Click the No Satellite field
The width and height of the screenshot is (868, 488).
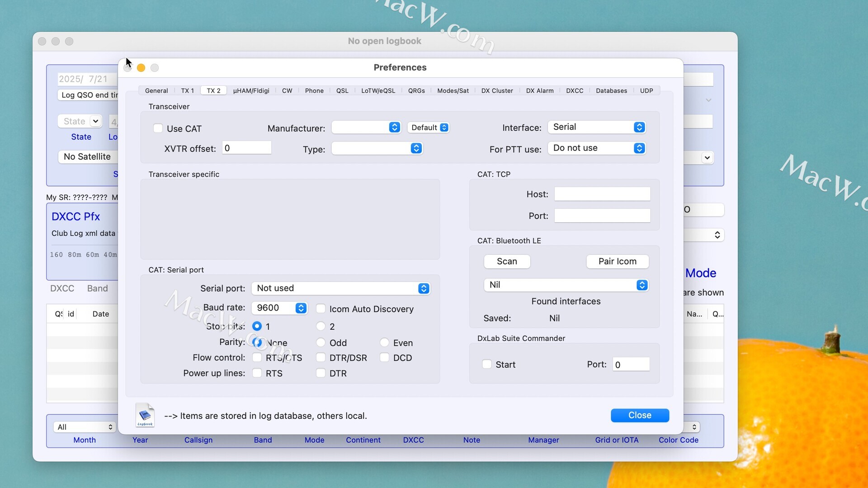[x=88, y=156]
